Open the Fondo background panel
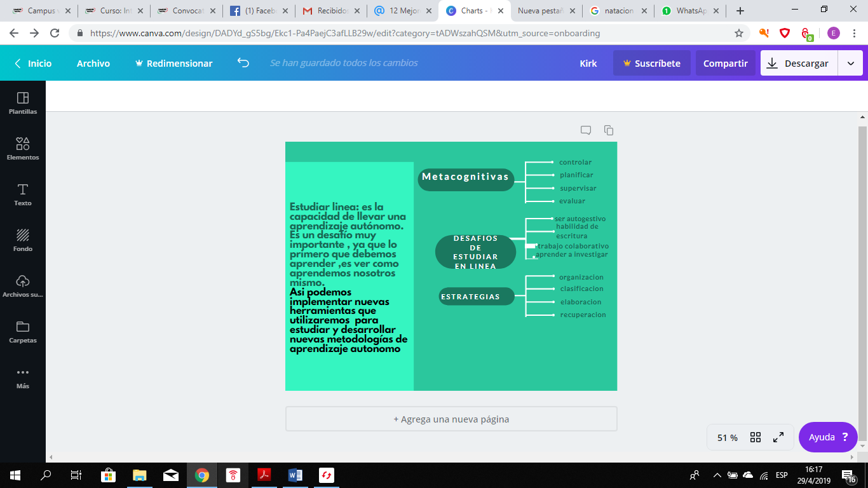This screenshot has height=488, width=868. click(x=23, y=240)
